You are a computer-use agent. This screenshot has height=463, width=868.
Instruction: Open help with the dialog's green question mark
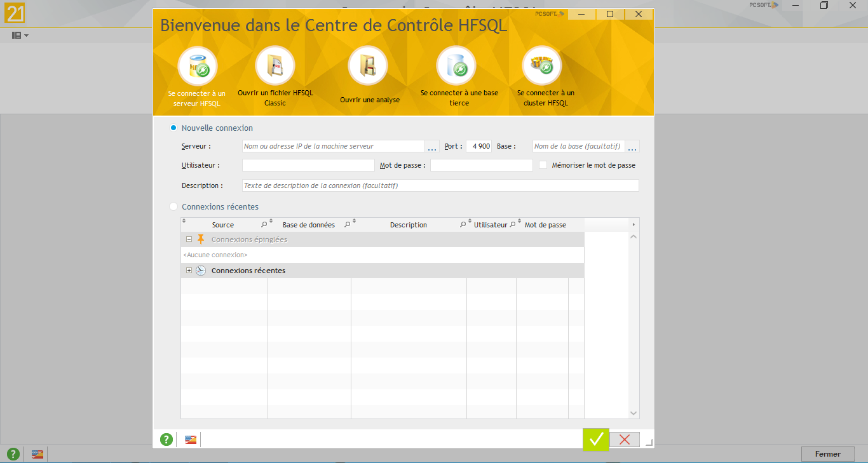[x=166, y=440]
